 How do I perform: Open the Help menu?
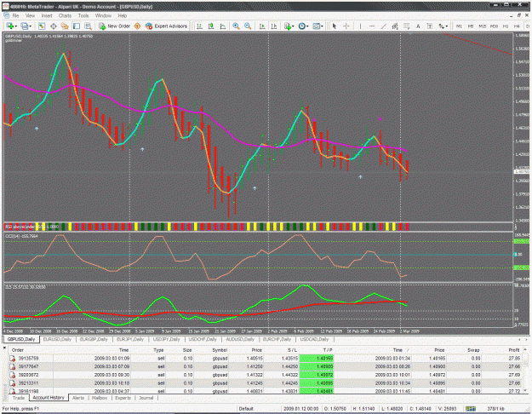(122, 15)
